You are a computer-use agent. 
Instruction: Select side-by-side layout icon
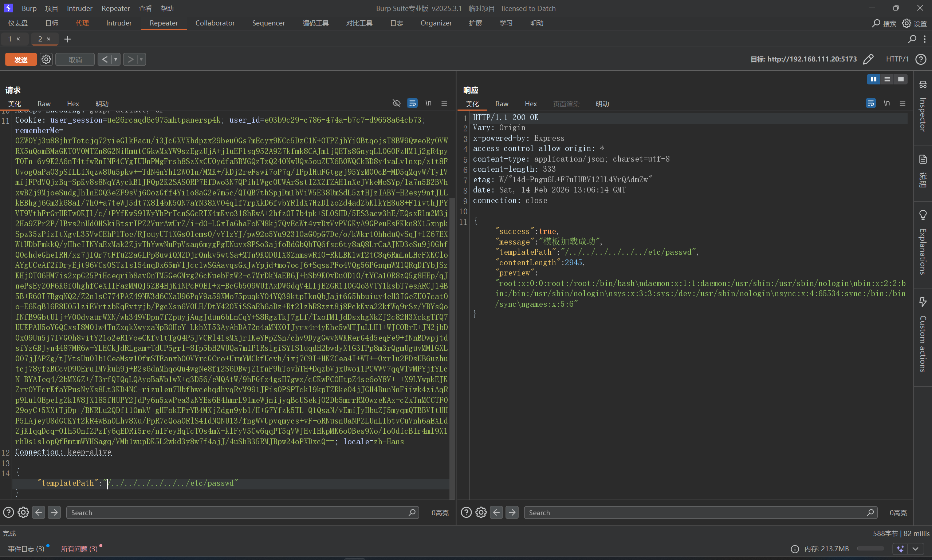(x=873, y=79)
